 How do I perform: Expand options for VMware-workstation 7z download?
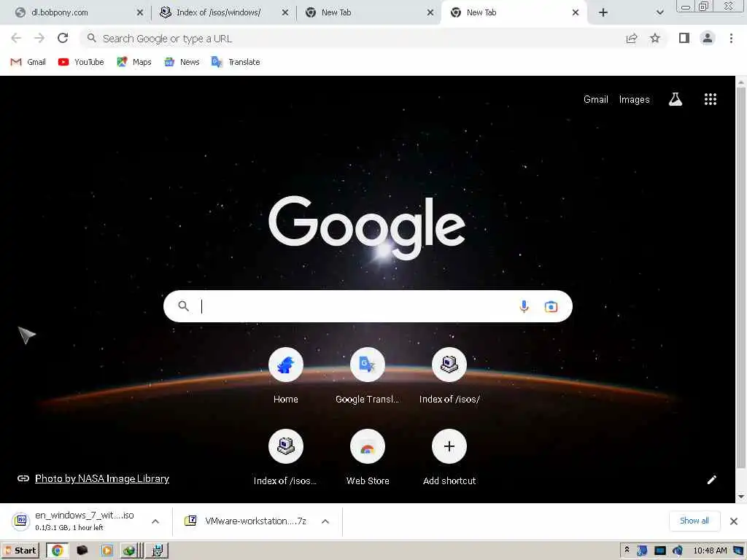(325, 521)
